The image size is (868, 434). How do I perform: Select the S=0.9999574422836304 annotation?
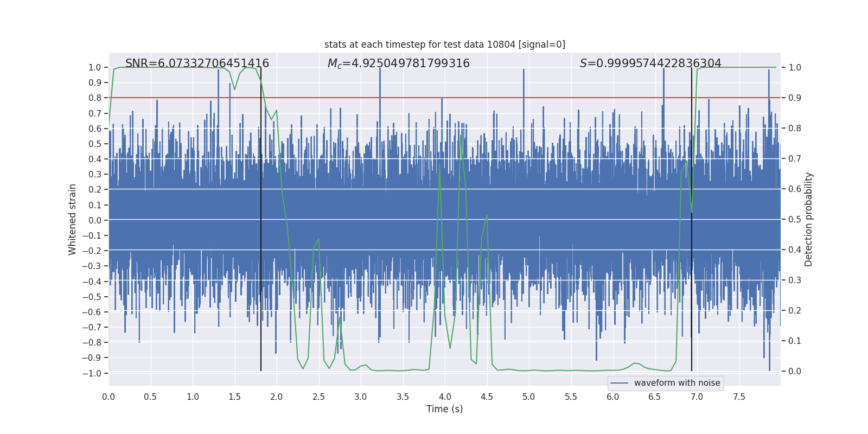(650, 63)
